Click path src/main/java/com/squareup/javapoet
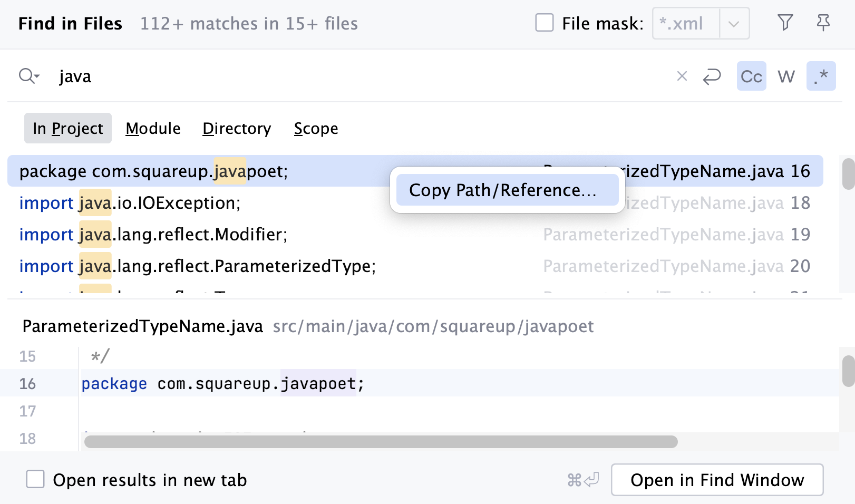The width and height of the screenshot is (855, 504). [433, 326]
